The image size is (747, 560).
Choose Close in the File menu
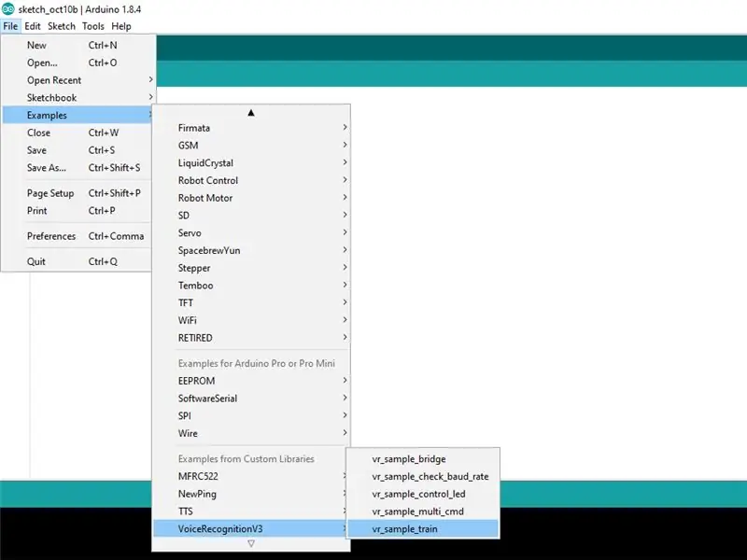pos(78,133)
